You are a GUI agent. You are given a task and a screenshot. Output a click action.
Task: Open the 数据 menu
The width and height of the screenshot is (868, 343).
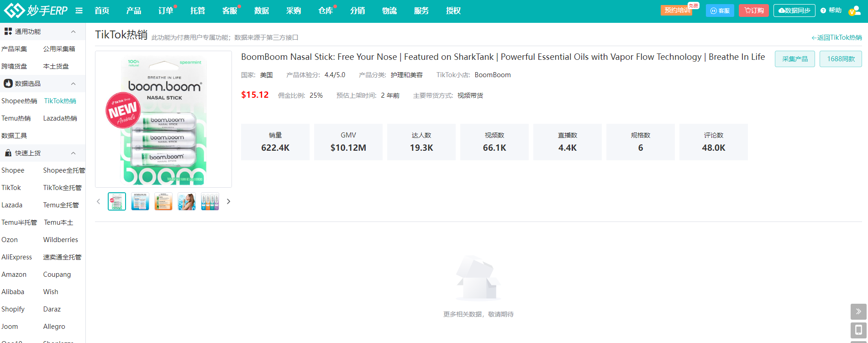tap(262, 11)
